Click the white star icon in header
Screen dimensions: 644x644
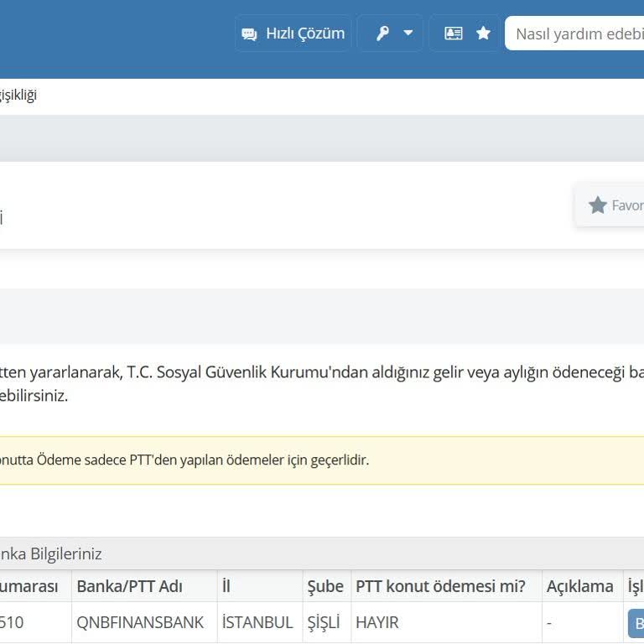click(x=483, y=34)
